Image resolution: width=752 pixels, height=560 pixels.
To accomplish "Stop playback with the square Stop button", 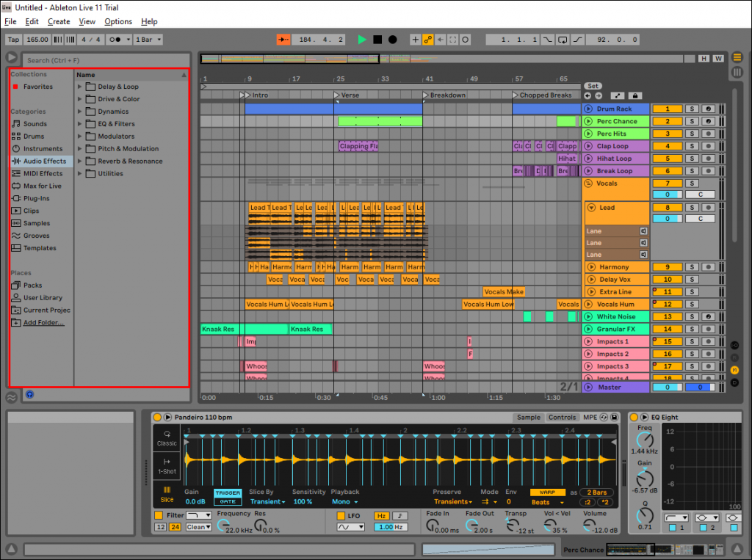I will pos(377,40).
